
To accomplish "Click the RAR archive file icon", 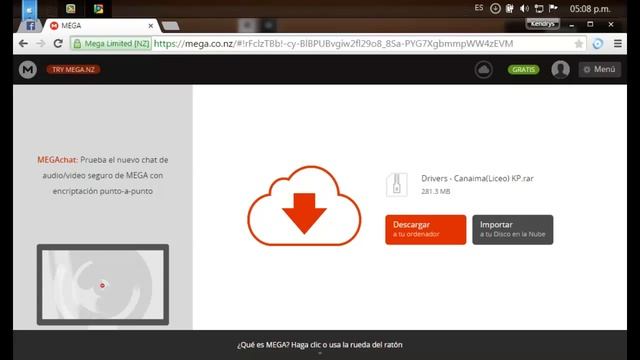I will pos(397,185).
